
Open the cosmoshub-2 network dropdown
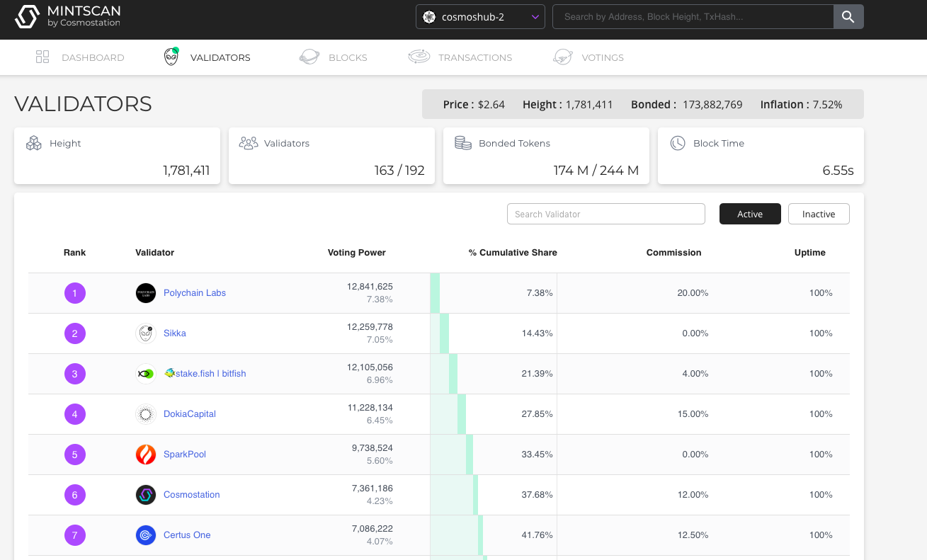click(480, 17)
